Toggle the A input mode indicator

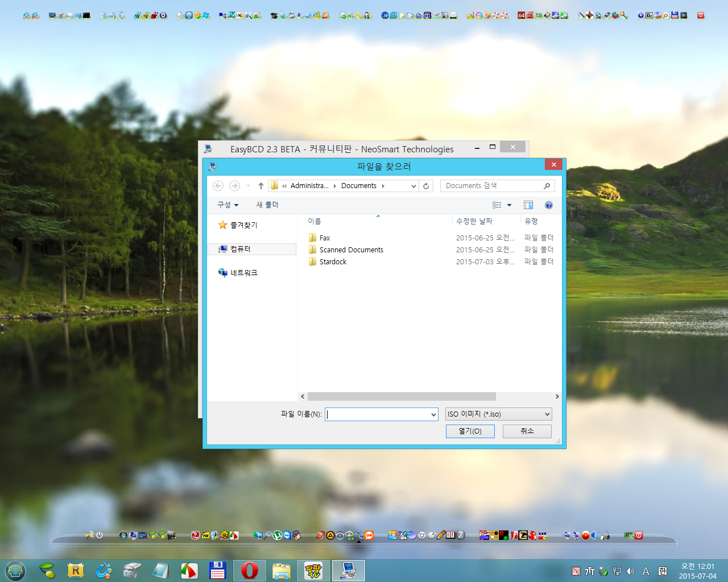pyautogui.click(x=646, y=571)
